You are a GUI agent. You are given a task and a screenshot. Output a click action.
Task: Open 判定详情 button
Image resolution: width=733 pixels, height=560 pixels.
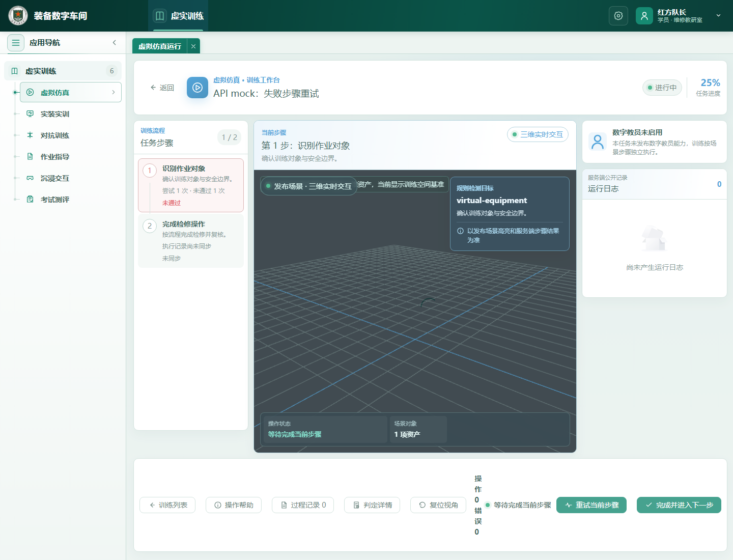[372, 505]
